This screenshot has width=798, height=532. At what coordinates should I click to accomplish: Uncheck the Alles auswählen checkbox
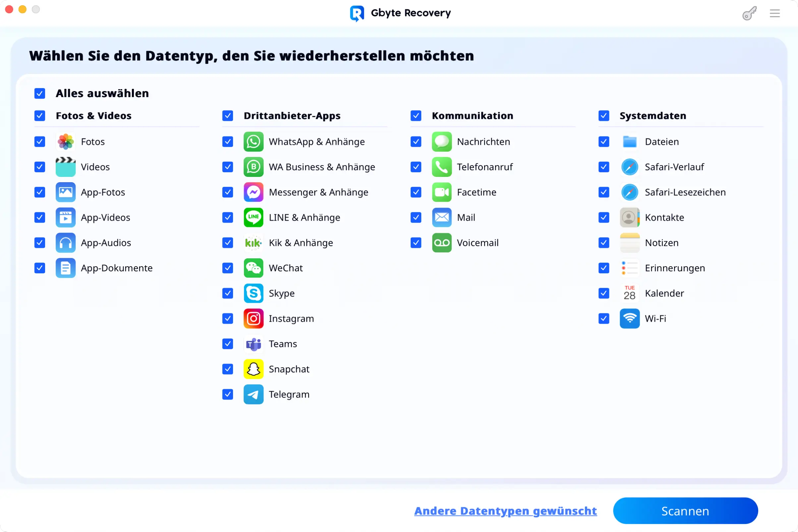(40, 93)
